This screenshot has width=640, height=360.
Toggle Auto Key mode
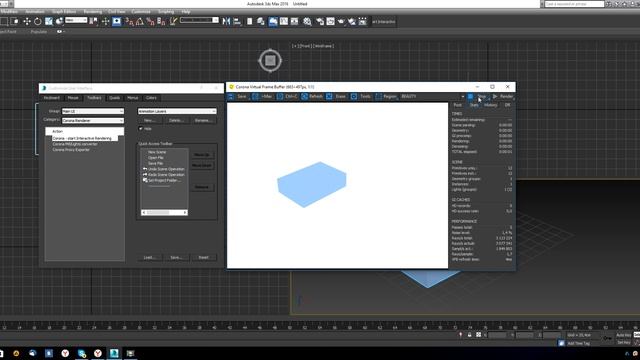pyautogui.click(x=623, y=335)
